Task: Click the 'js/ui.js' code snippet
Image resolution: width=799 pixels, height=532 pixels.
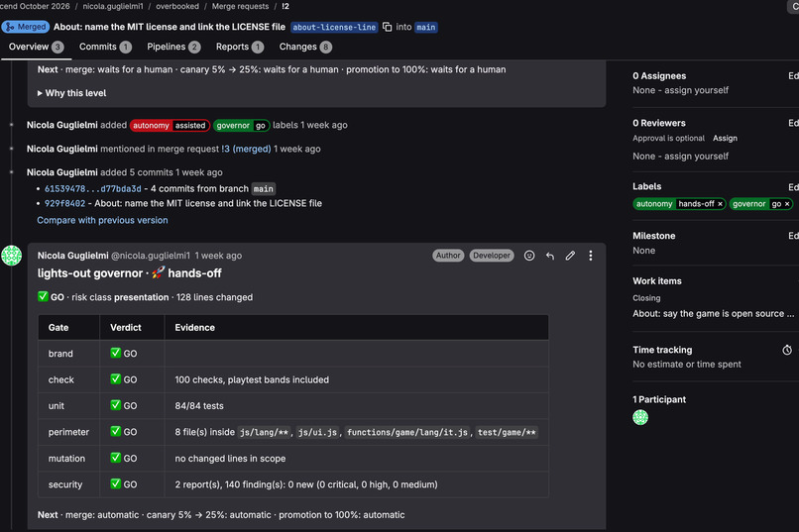Action: pyautogui.click(x=317, y=432)
